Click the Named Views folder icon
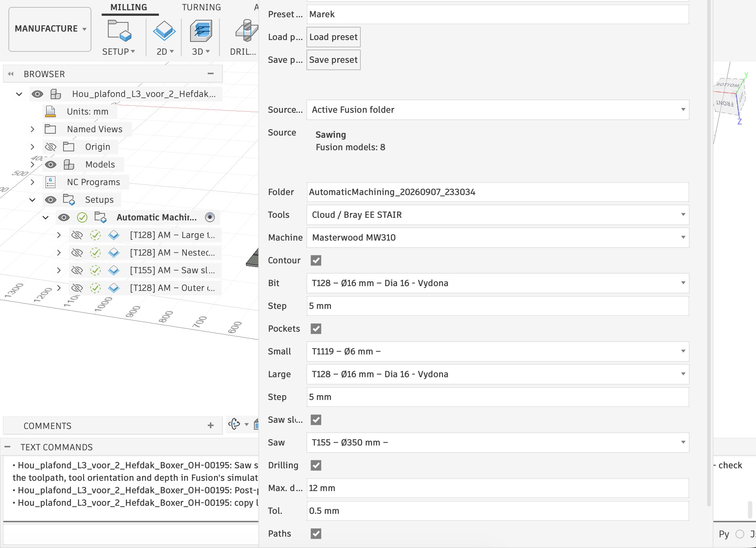756x548 pixels. [x=50, y=129]
